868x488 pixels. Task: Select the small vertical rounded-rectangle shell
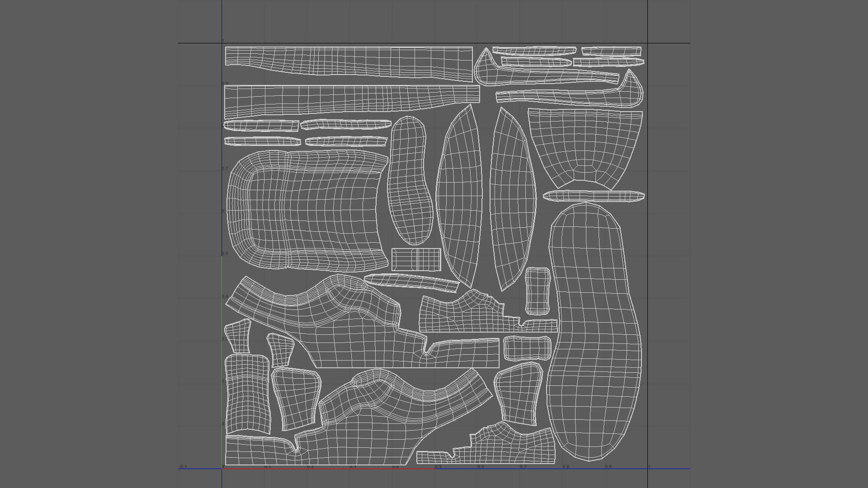click(x=538, y=291)
